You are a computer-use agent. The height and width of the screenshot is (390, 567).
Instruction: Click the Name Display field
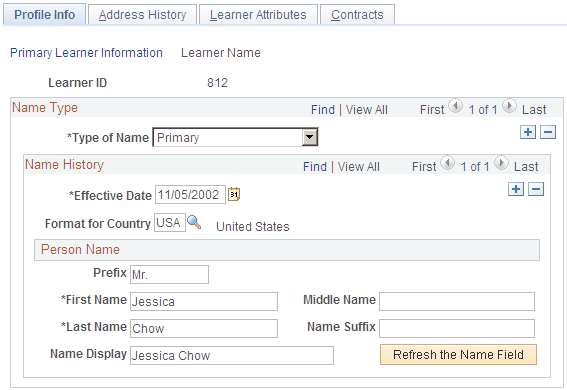(232, 355)
